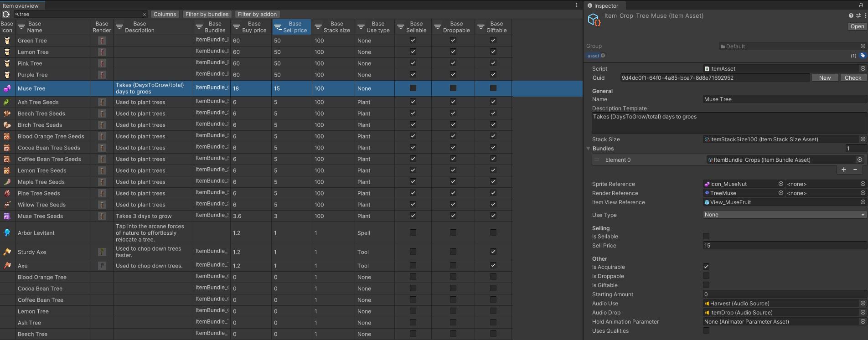Enable the Is Sellable checkbox in Inspector
This screenshot has height=340, width=868.
click(x=706, y=236)
